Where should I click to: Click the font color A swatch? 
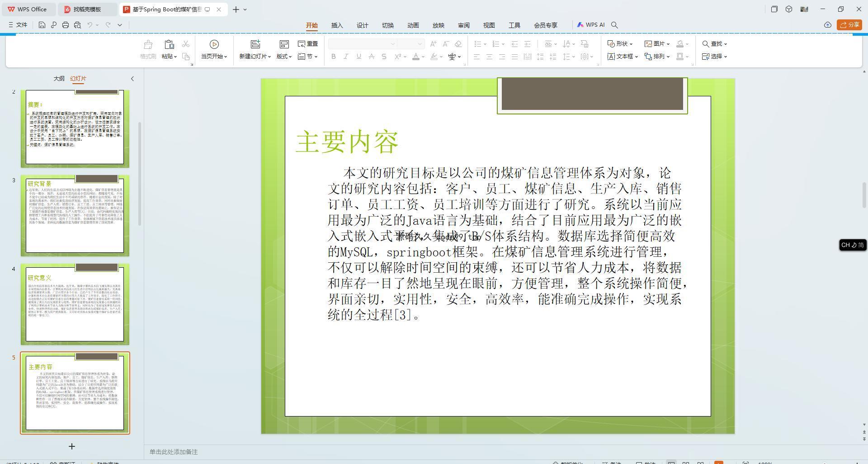click(416, 57)
